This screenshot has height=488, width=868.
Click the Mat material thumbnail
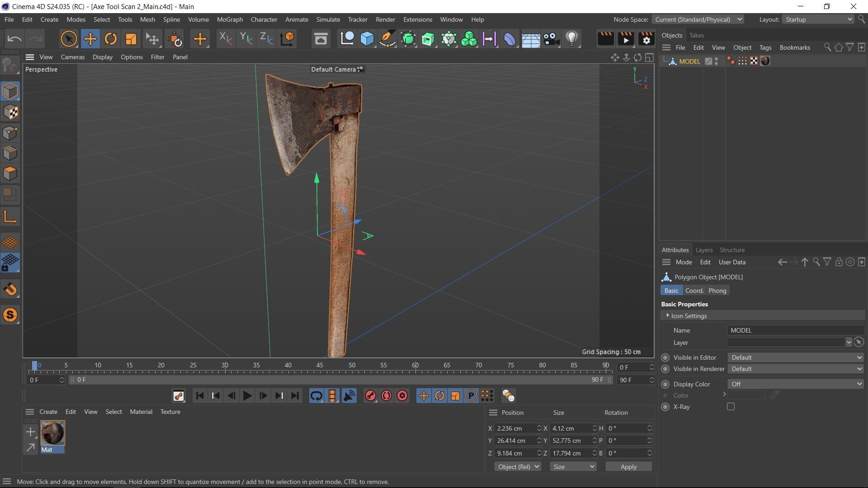tap(52, 433)
